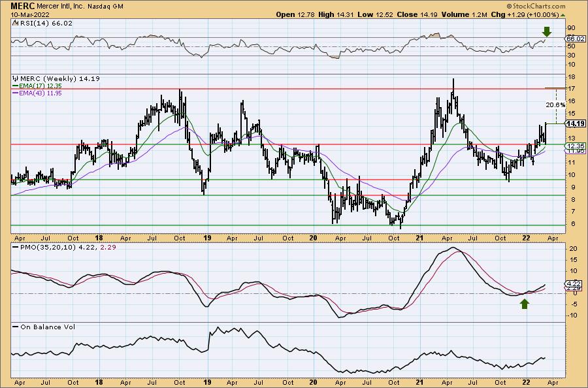
Task: Click the 66.02 RSI value tag on right axis
Action: 575,39
